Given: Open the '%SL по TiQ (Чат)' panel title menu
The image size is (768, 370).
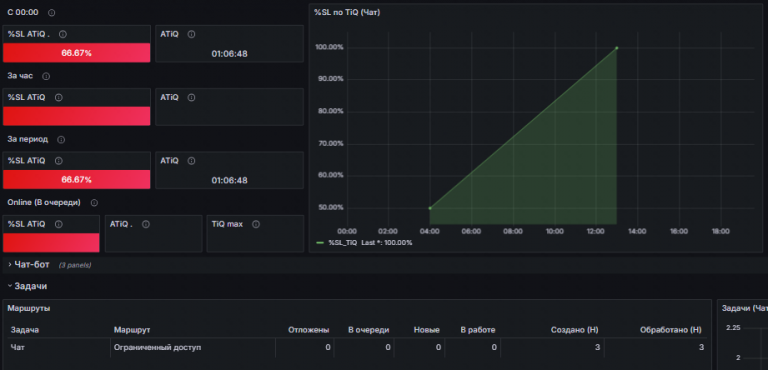Looking at the screenshot, I should coord(347,13).
